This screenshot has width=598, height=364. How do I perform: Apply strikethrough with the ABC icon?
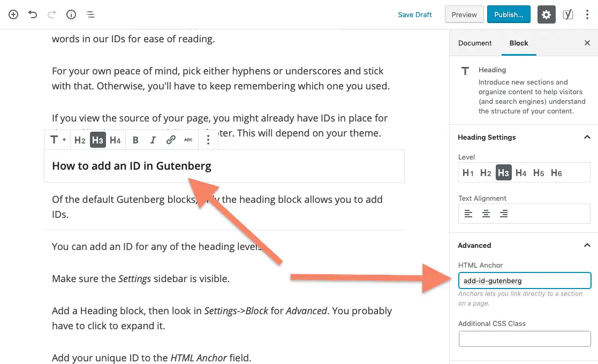coord(188,140)
